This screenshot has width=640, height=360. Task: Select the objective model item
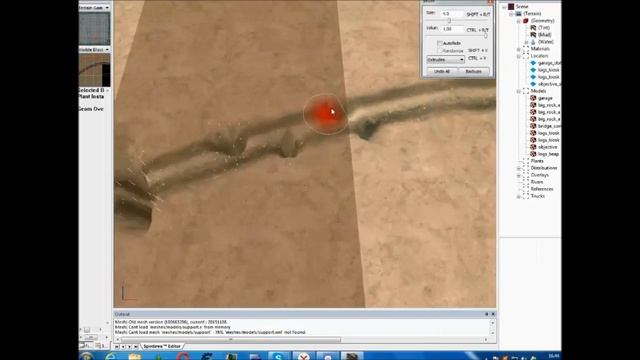[x=547, y=147]
